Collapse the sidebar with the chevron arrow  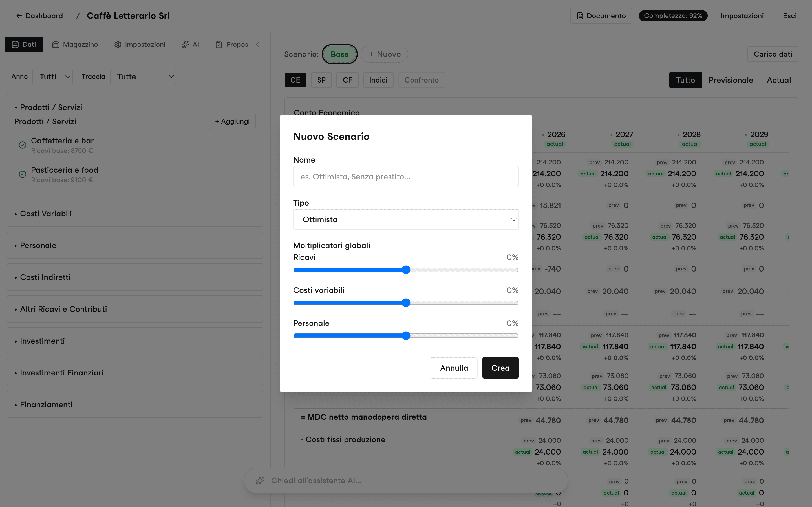click(258, 44)
